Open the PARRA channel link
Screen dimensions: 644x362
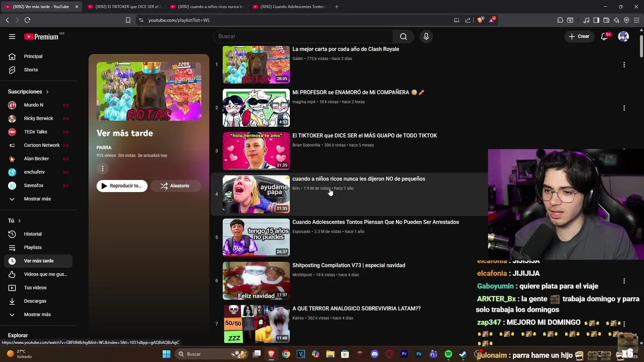pyautogui.click(x=104, y=147)
